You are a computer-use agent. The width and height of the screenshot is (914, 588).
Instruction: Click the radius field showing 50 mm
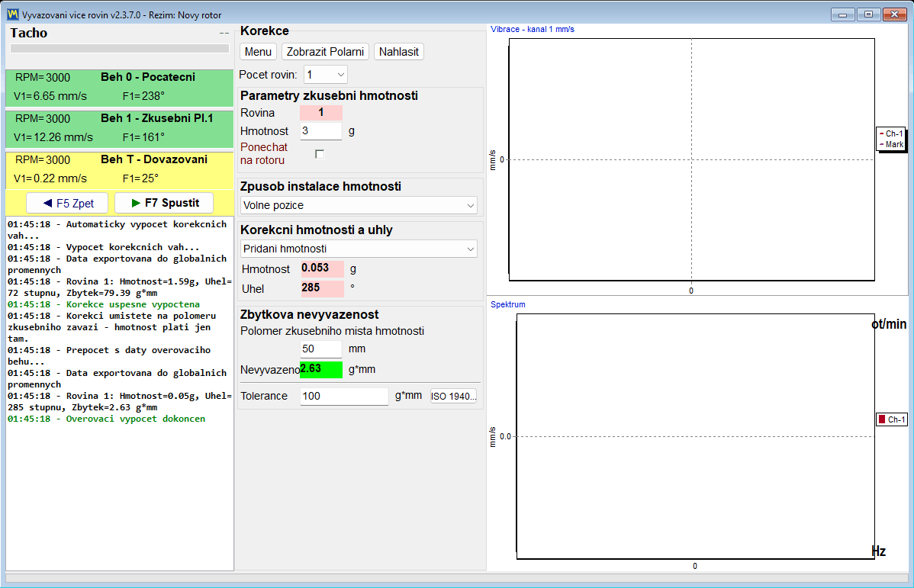coord(320,349)
